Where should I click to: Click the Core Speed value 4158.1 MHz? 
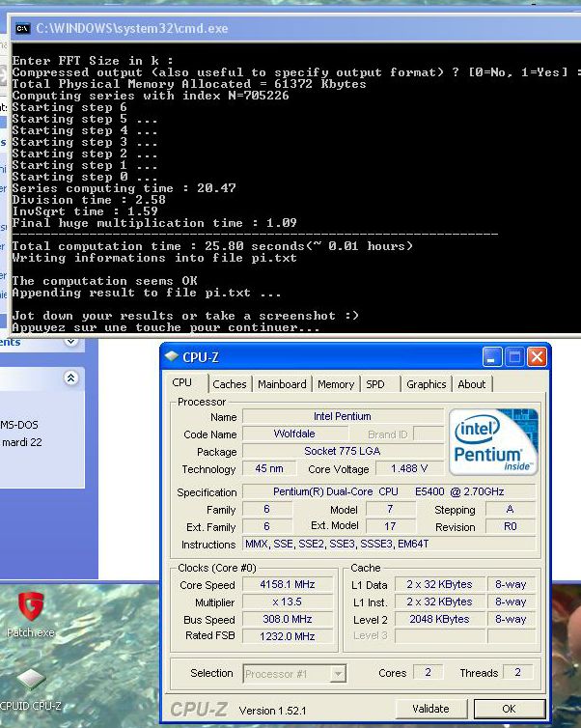288,584
